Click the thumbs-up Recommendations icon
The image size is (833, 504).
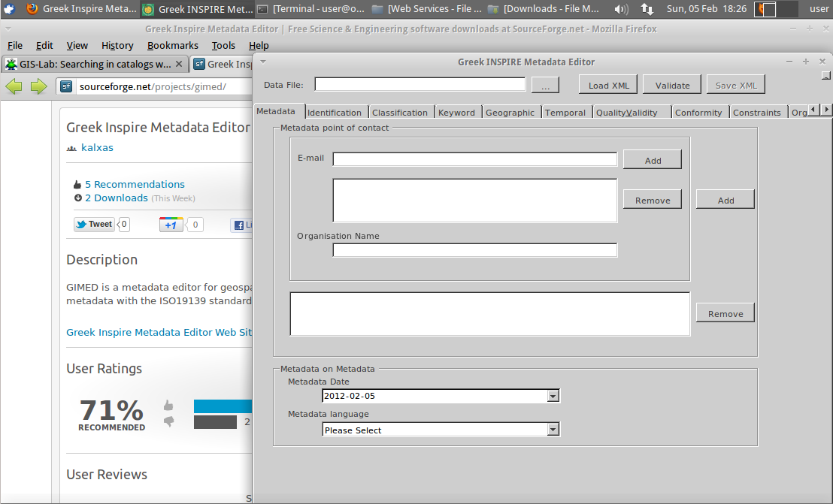tap(77, 185)
